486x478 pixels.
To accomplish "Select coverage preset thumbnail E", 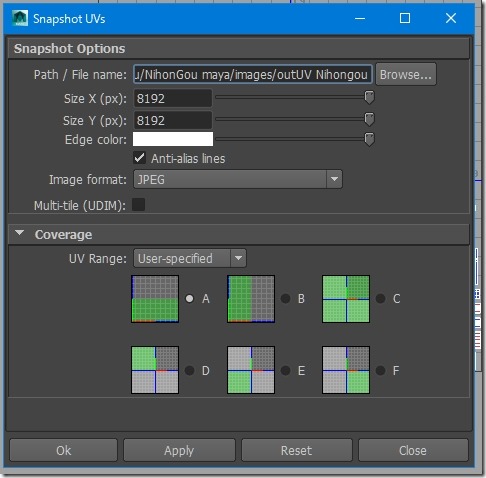I will click(251, 370).
